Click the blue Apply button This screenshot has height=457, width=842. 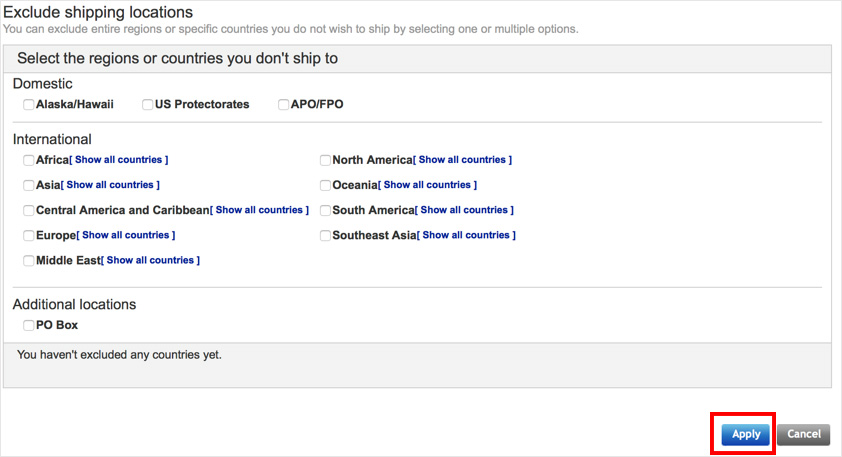(x=745, y=434)
